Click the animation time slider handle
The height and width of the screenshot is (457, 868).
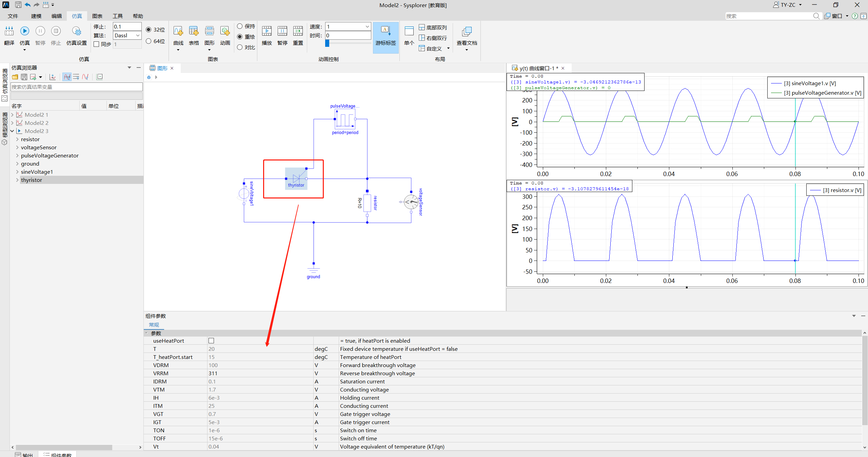point(327,43)
